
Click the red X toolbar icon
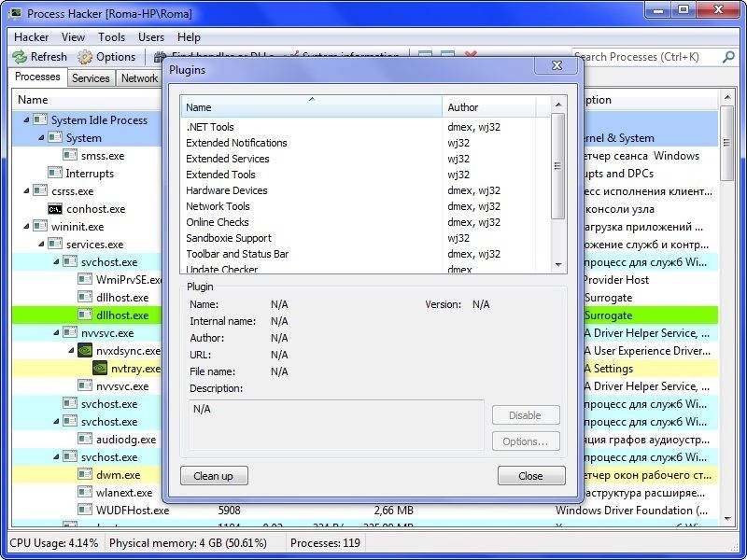(x=471, y=54)
